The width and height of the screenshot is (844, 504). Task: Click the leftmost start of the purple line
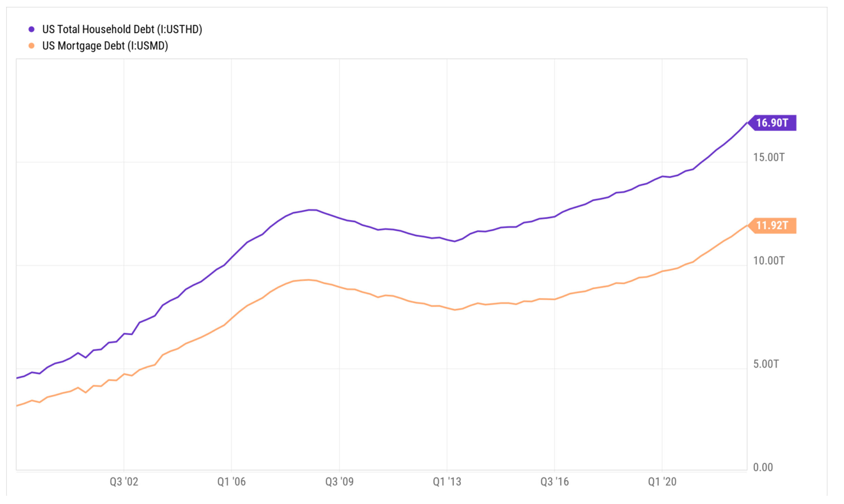point(17,378)
